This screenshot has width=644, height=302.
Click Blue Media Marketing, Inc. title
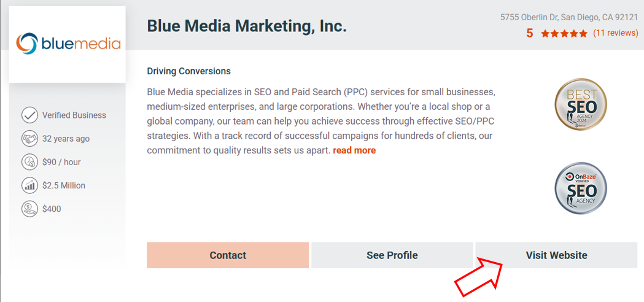247,26
